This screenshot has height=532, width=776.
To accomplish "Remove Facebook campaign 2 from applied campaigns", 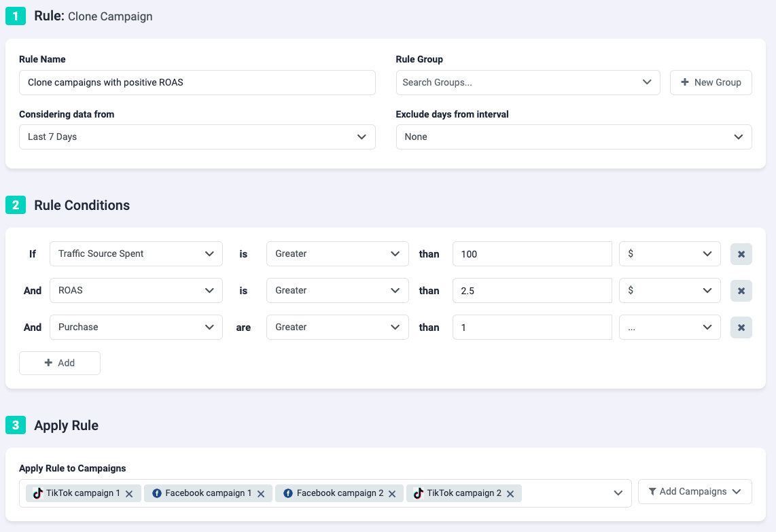I will point(392,494).
